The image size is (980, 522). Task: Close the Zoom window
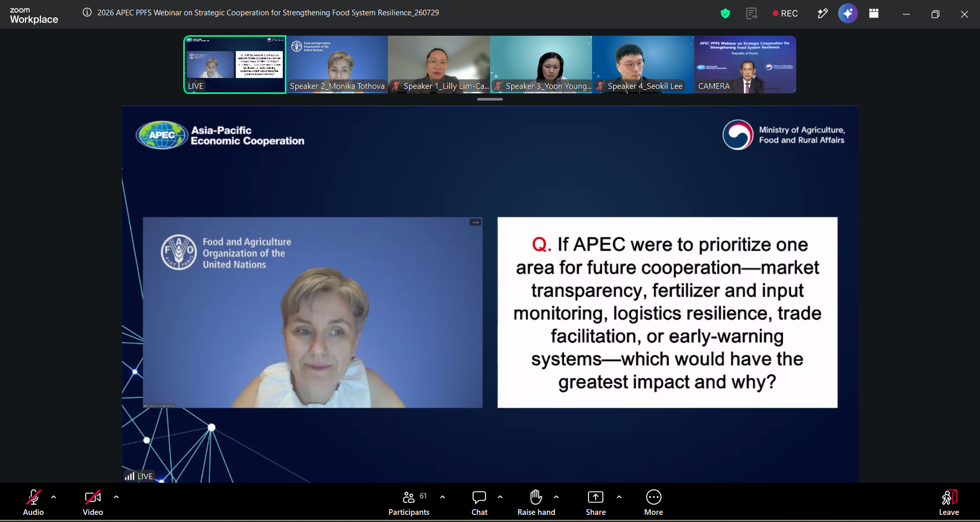click(964, 14)
